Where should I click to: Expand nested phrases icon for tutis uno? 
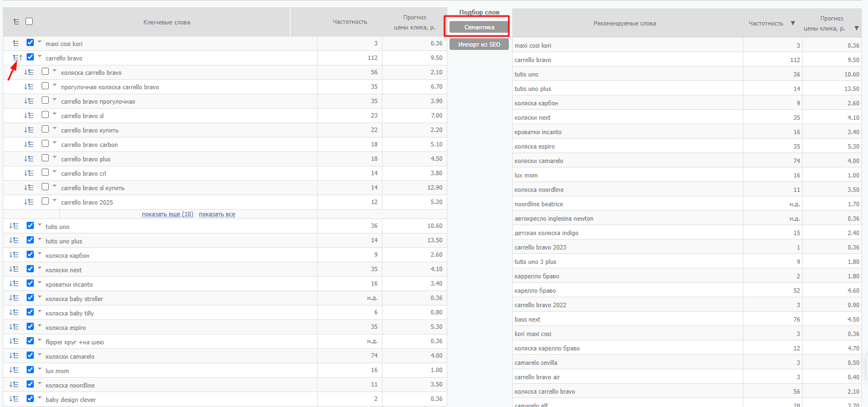[x=14, y=226]
